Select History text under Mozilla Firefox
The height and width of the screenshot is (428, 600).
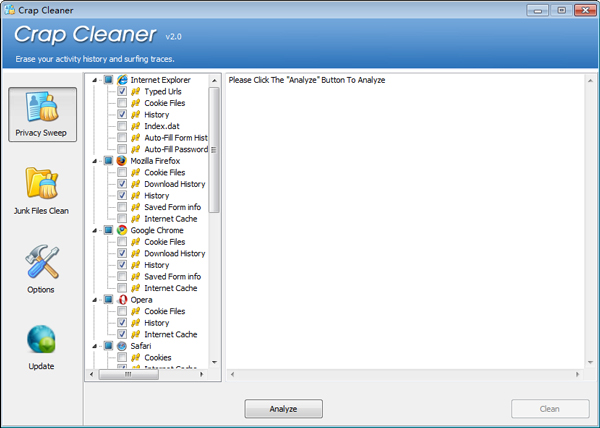coord(157,195)
